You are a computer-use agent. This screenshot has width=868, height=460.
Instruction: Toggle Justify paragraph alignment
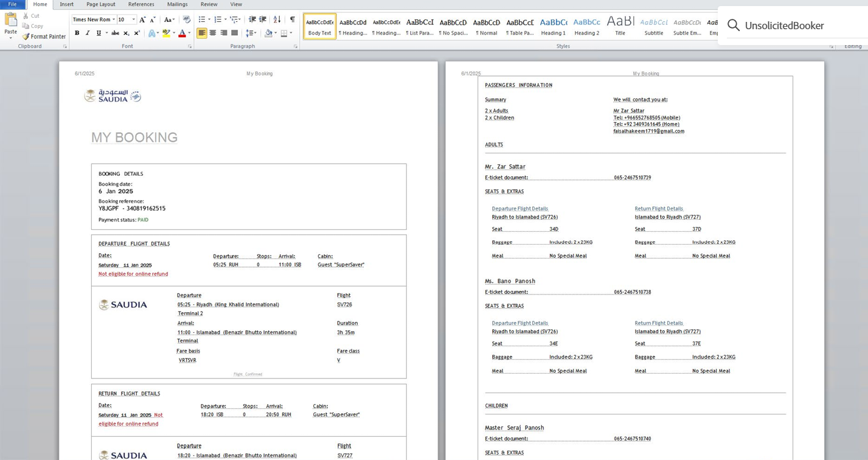click(x=234, y=33)
